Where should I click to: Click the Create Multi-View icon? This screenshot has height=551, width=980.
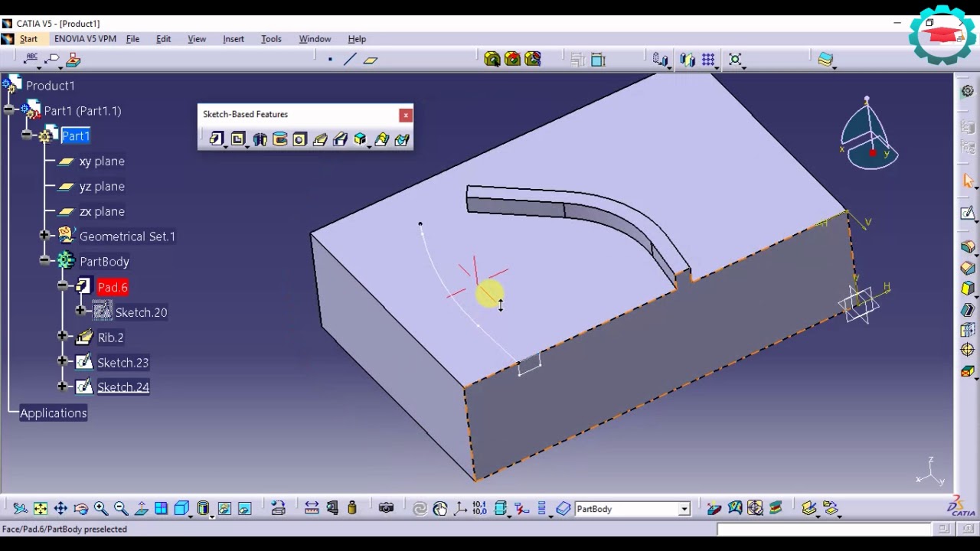pos(161,508)
